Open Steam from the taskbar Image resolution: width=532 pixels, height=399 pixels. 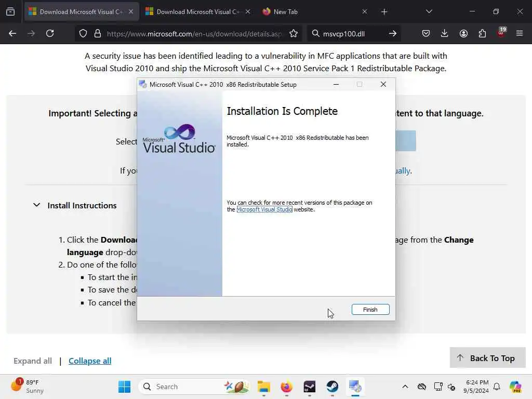tap(332, 387)
